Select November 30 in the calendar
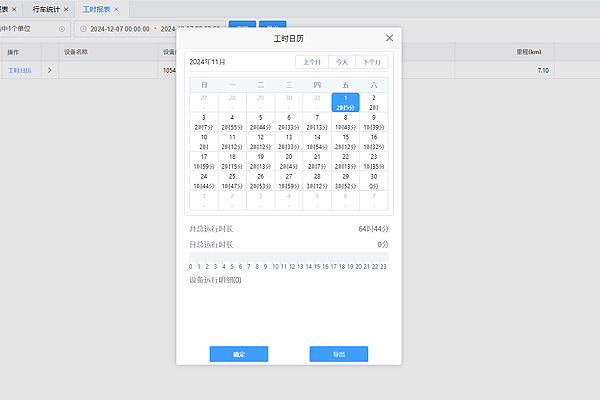The image size is (600, 400). coord(374,180)
